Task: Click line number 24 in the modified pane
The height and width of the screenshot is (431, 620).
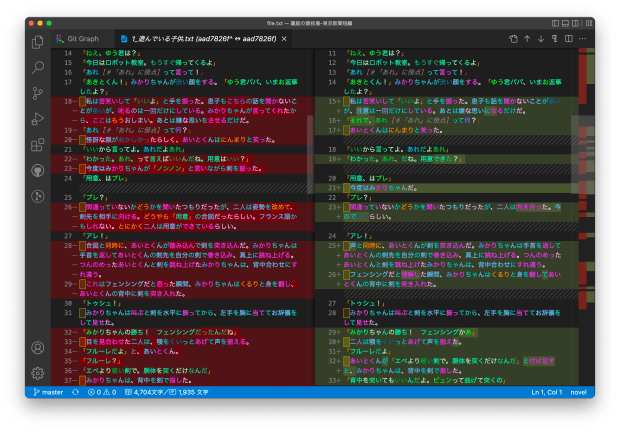Action: (332, 236)
